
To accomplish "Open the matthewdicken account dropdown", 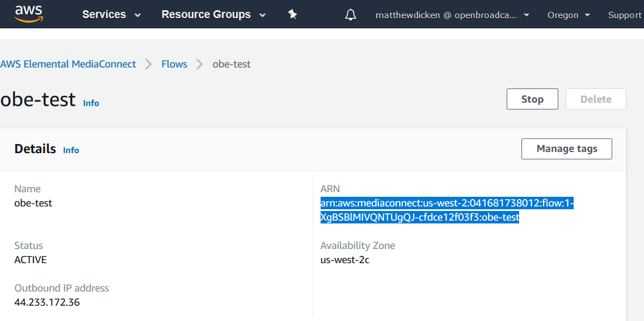I will [x=452, y=15].
